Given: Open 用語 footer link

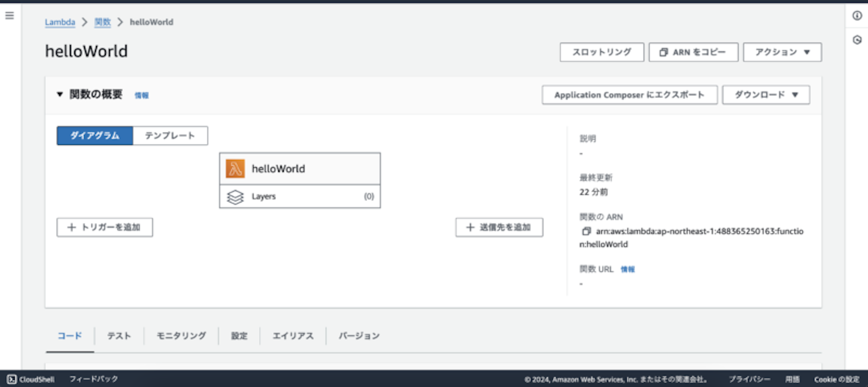Looking at the screenshot, I should coord(792,379).
